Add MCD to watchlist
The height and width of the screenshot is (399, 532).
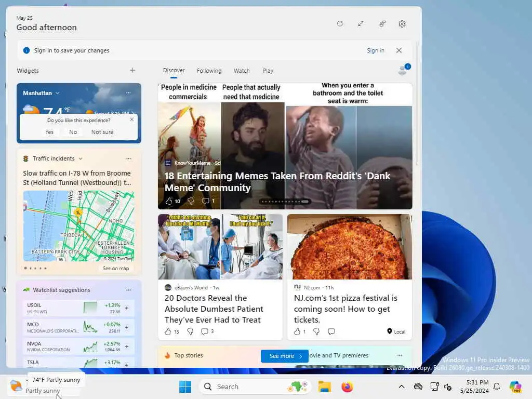point(127,327)
